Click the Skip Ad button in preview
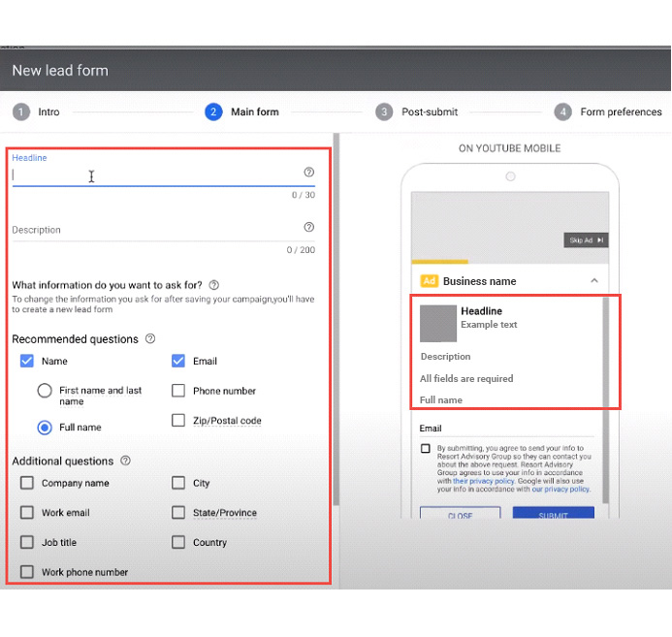Screen dimensions: 672x637 pyautogui.click(x=586, y=240)
